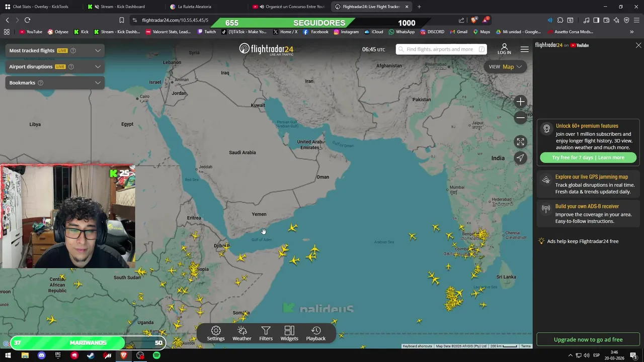Open Flightradar24 hamburger menu
This screenshot has height=362, width=644.
[x=524, y=49]
